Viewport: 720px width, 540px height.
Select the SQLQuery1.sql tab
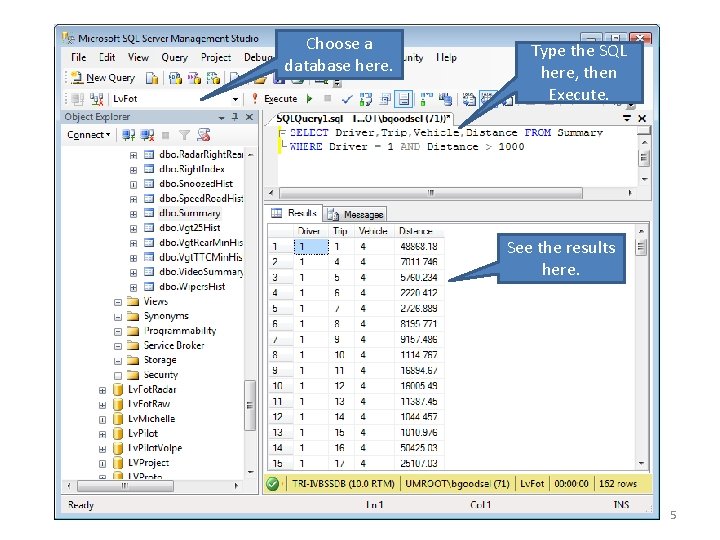click(363, 119)
